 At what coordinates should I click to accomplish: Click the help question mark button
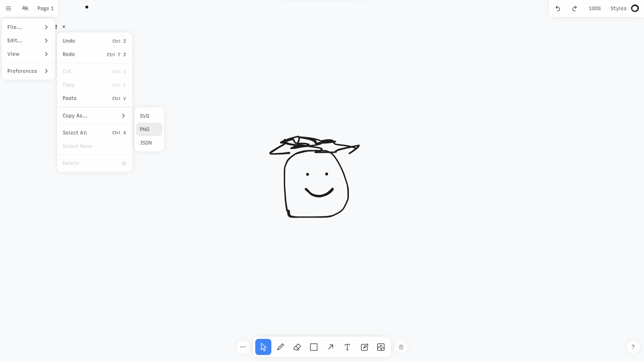[x=633, y=347]
